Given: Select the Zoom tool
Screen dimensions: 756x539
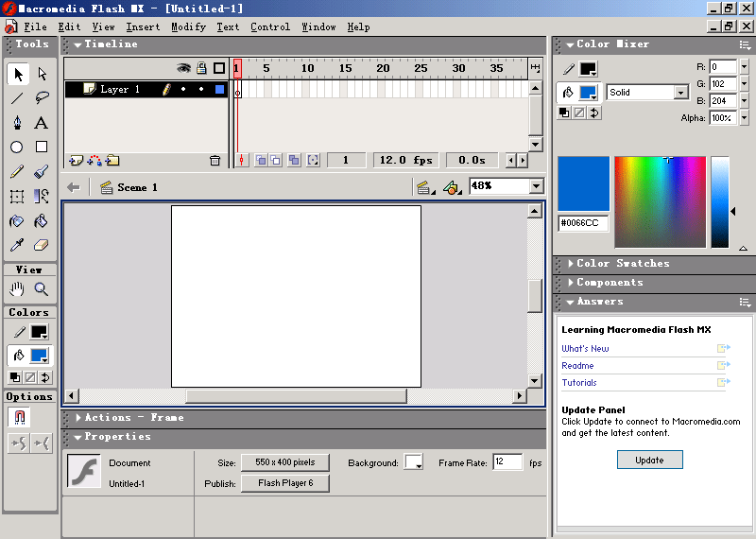Looking at the screenshot, I should [x=42, y=289].
